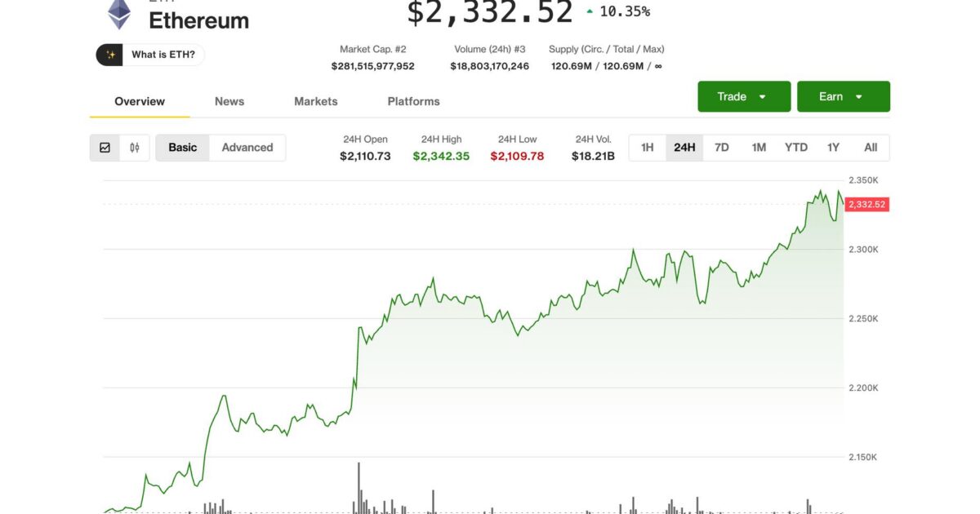Switch to the News tab

(229, 101)
